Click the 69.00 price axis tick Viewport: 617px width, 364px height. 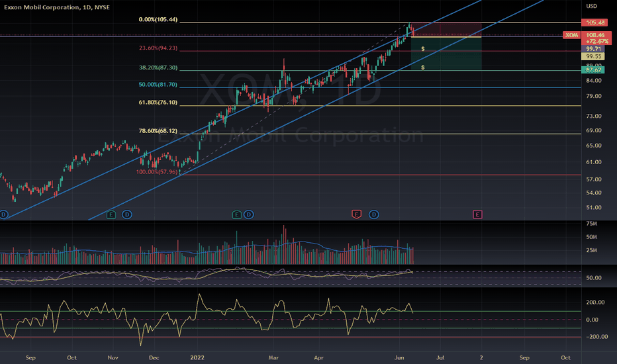coord(594,130)
